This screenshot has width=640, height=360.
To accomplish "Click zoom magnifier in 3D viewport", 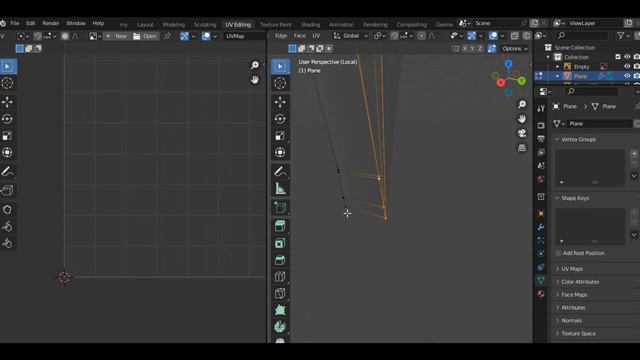I will pyautogui.click(x=522, y=104).
